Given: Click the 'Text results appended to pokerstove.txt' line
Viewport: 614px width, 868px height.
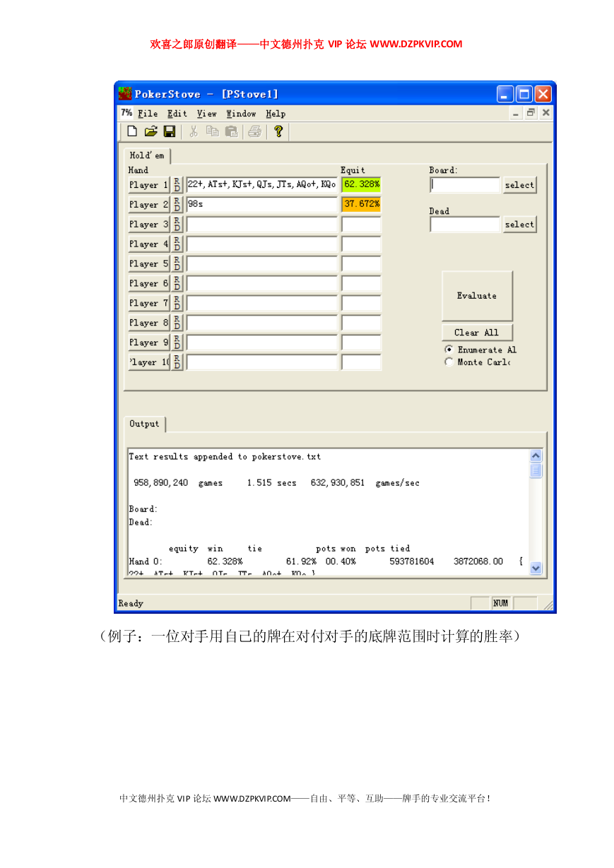Looking at the screenshot, I should pyautogui.click(x=225, y=457).
